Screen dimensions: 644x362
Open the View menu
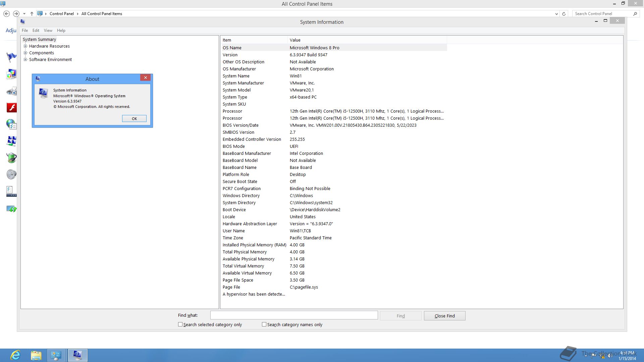coord(48,31)
